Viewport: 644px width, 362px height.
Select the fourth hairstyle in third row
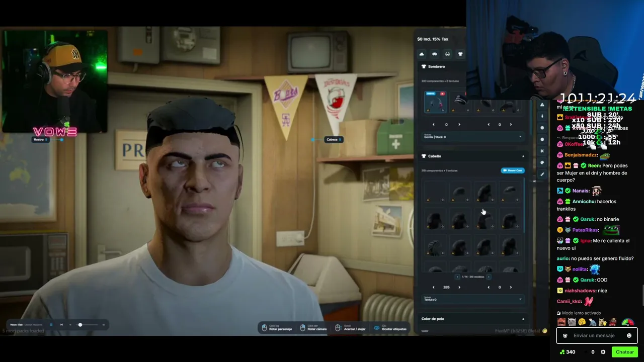pos(510,246)
